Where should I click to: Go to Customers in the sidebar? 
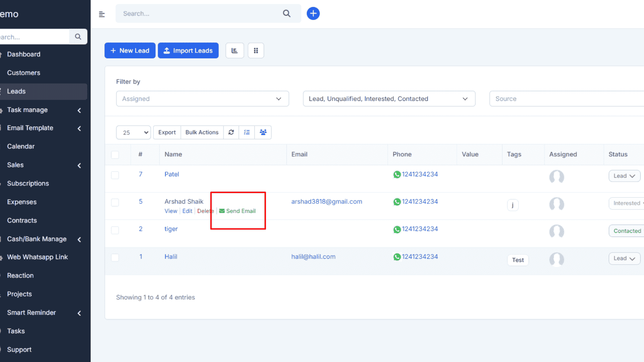(x=23, y=73)
